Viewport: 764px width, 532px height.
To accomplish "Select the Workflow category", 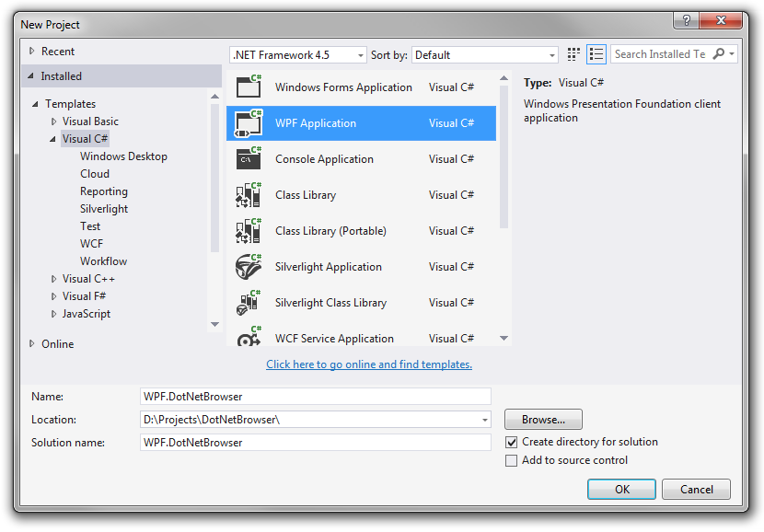I will coord(103,261).
